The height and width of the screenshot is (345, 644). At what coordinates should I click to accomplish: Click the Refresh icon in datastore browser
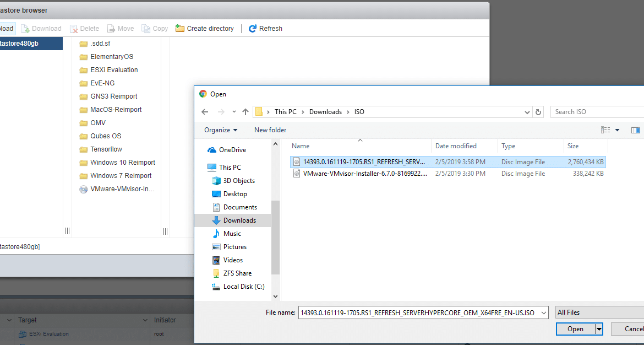pos(253,28)
